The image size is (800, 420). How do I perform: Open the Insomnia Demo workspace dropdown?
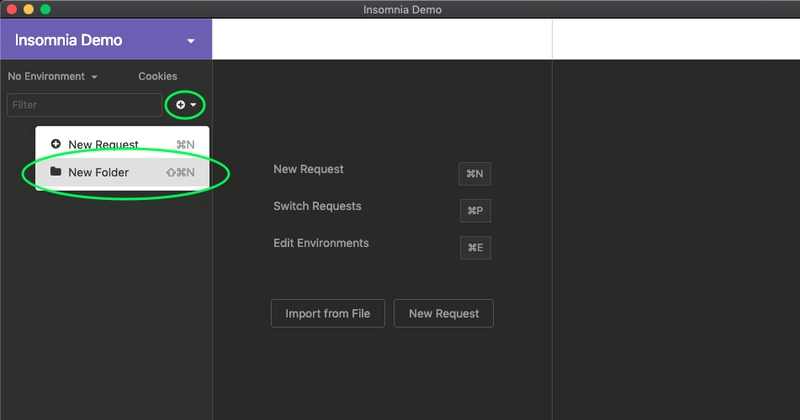(106, 40)
